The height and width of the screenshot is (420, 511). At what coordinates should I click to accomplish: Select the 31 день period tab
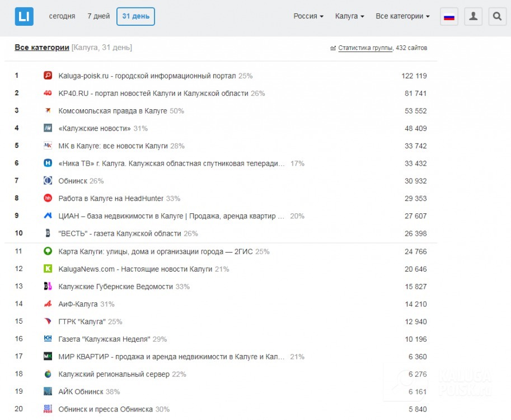click(135, 16)
